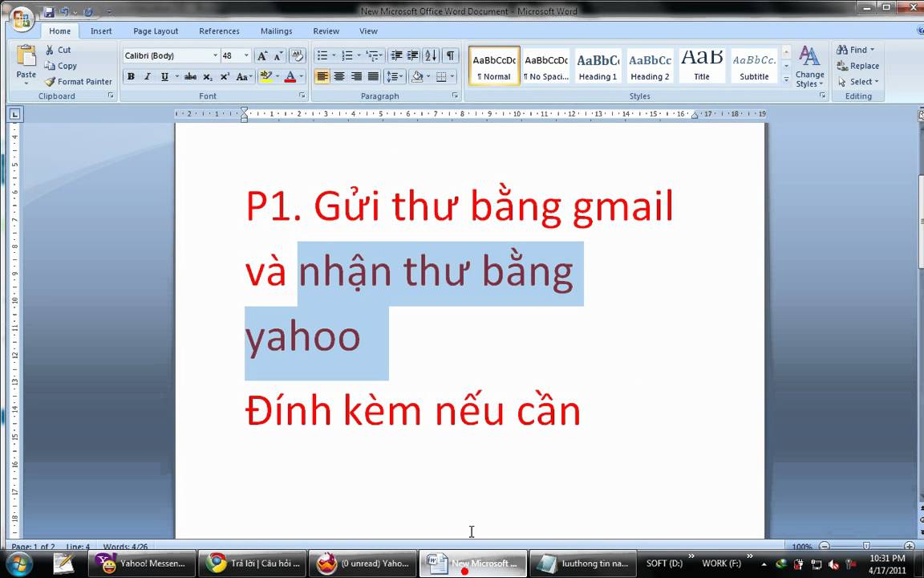Open the Select dropdown
The width and height of the screenshot is (924, 578).
coord(858,81)
